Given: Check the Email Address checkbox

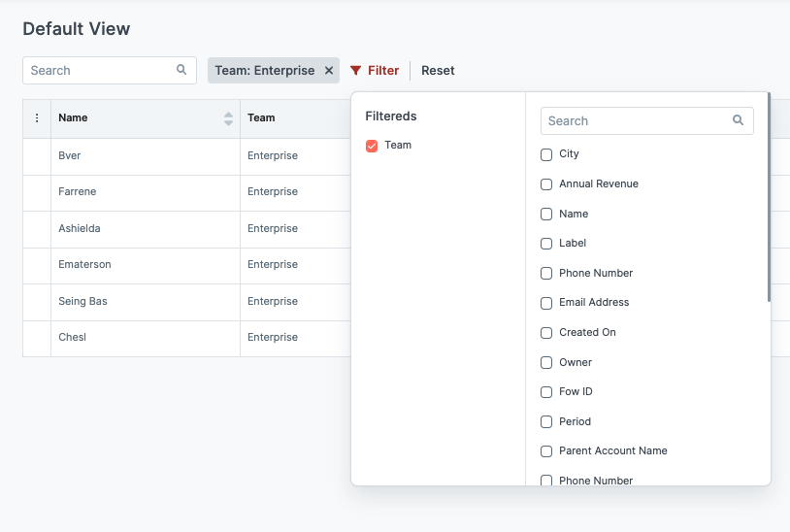Looking at the screenshot, I should click(x=546, y=303).
